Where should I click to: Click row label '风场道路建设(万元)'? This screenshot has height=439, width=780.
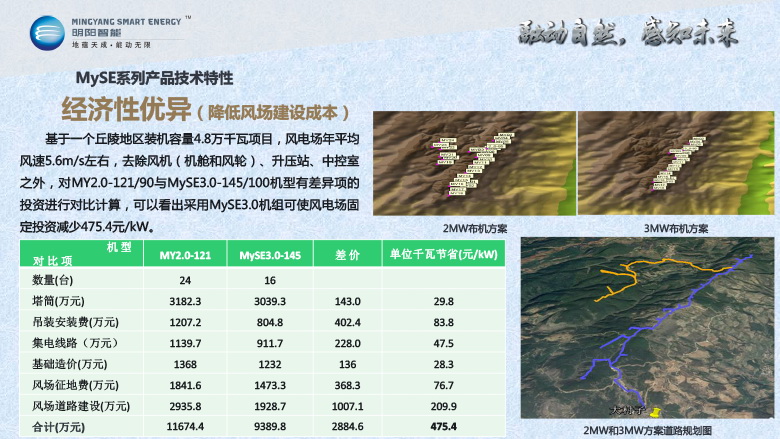point(81,406)
